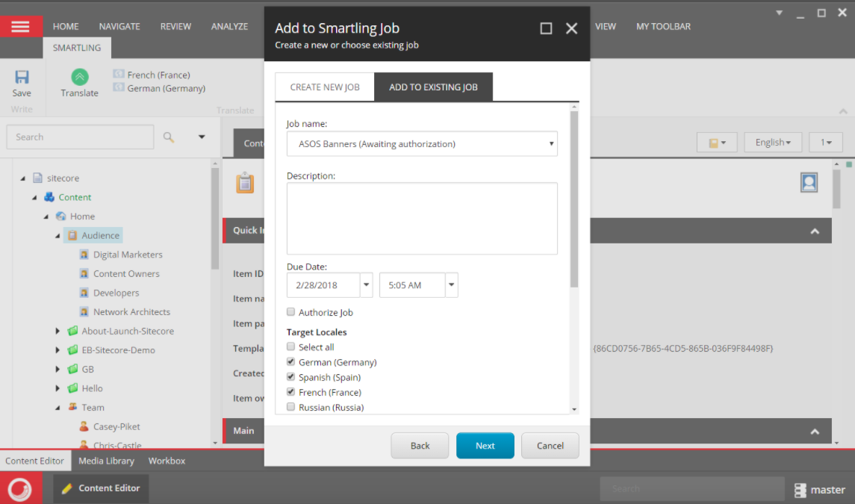Open the English language dropdown

click(773, 143)
